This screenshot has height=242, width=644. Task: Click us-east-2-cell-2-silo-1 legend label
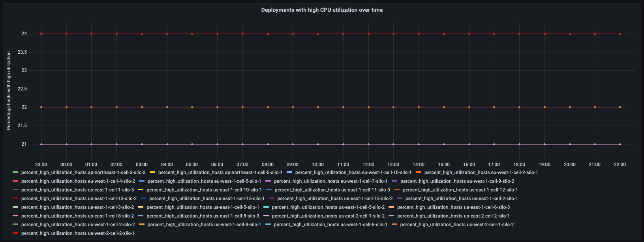click(453, 216)
